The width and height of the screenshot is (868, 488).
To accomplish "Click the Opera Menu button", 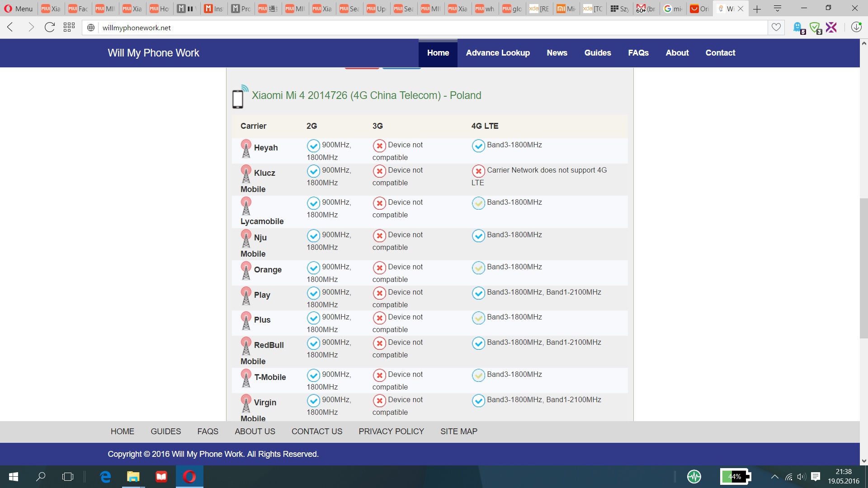I will [x=19, y=9].
